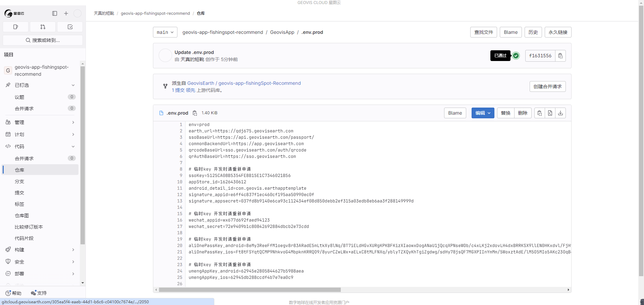This screenshot has height=305, width=644.
Task: Select 仓库 in the sidebar
Action: pyautogui.click(x=41, y=170)
